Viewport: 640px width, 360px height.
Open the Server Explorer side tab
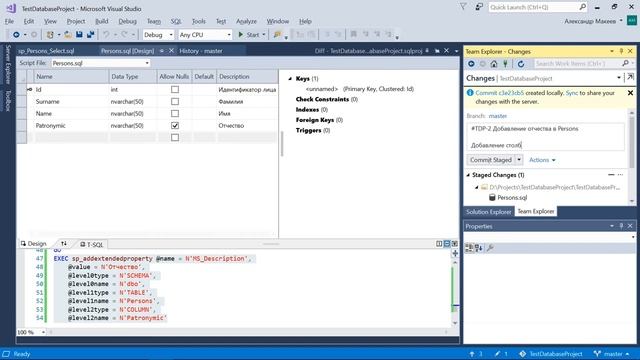(8, 65)
